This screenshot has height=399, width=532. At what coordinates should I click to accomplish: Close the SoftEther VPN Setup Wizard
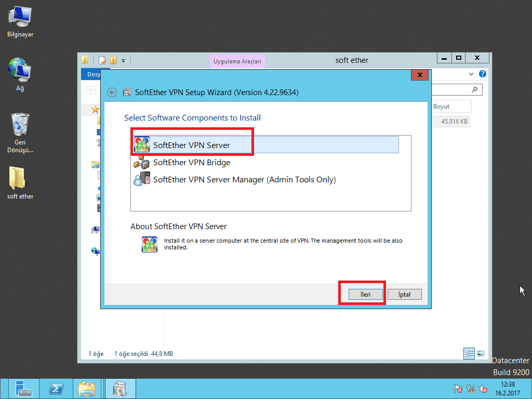pyautogui.click(x=420, y=75)
